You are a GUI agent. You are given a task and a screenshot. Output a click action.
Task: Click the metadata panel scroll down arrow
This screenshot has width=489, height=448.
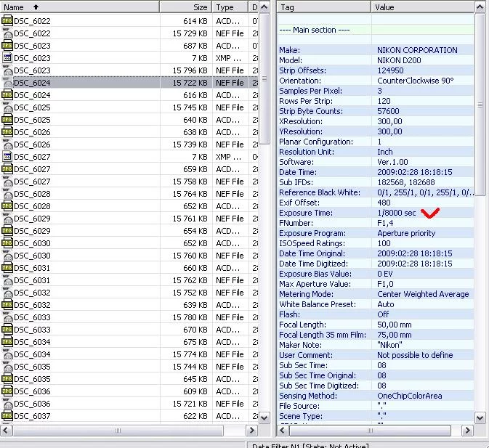point(480,418)
